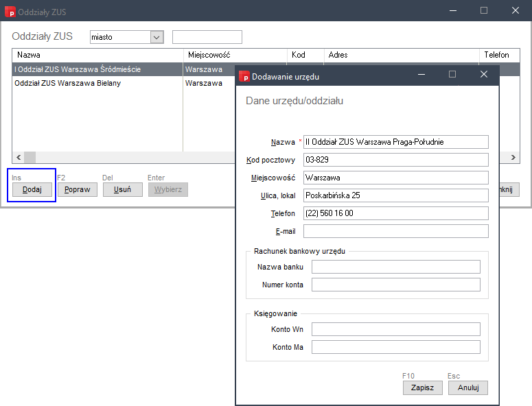Click the Ulica, lokal field
The image size is (532, 406).
coord(395,195)
